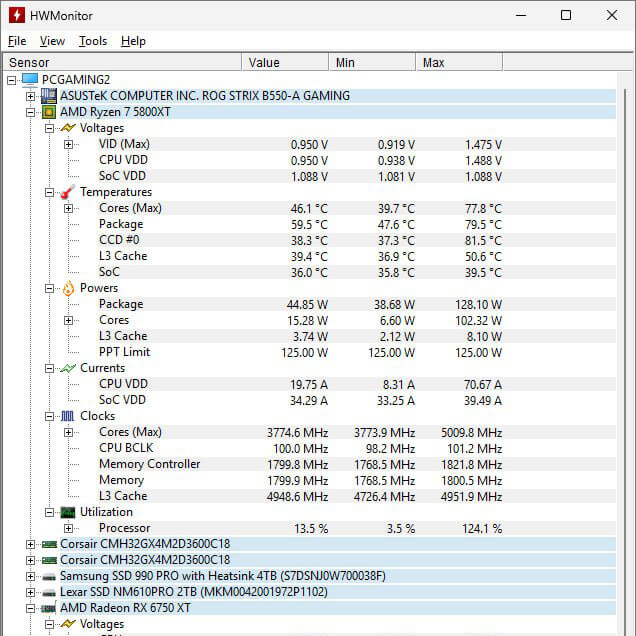Open the File menu
This screenshot has width=636, height=636.
tap(17, 41)
